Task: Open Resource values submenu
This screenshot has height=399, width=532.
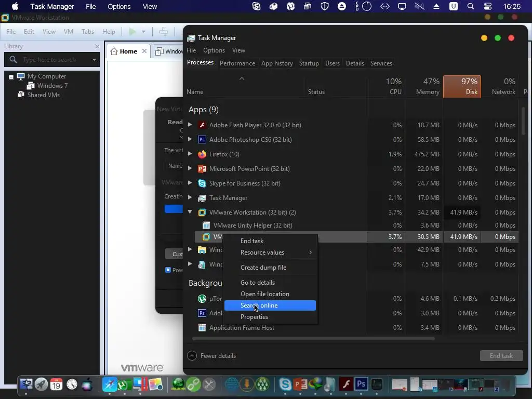Action: click(270, 252)
